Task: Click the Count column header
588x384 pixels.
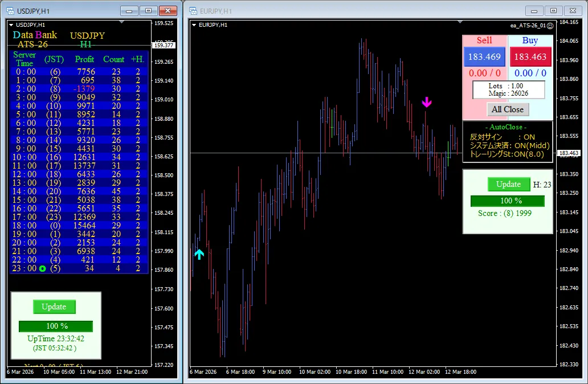Action: tap(113, 59)
